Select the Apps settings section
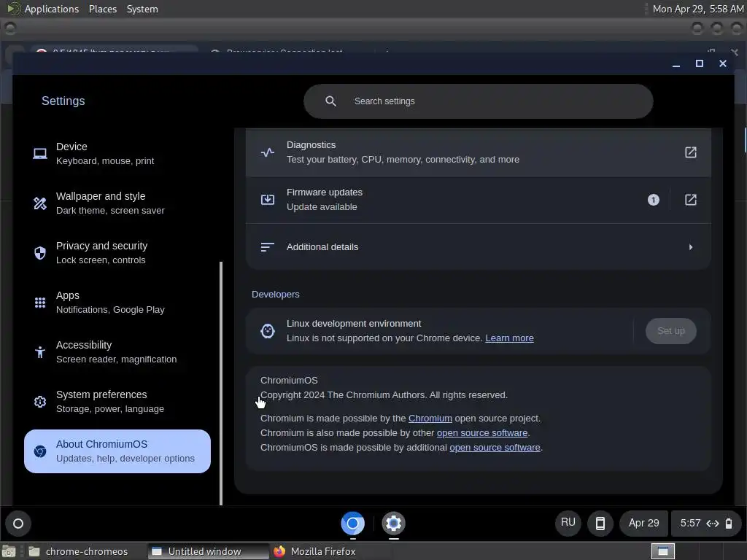 pos(117,302)
